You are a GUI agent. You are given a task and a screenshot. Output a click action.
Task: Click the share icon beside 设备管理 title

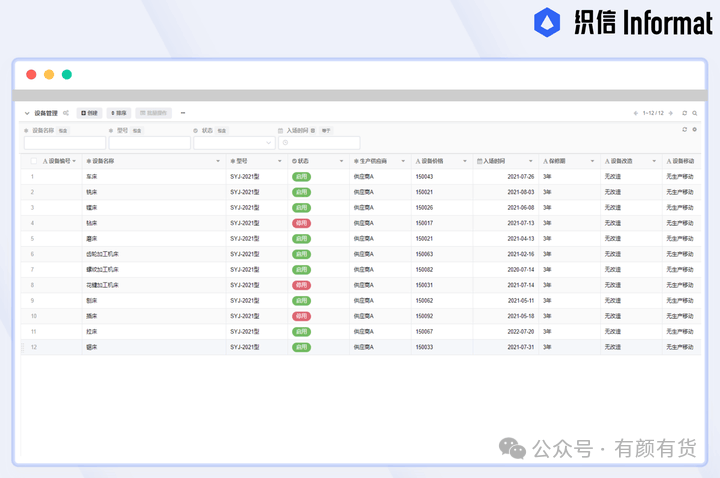point(66,113)
